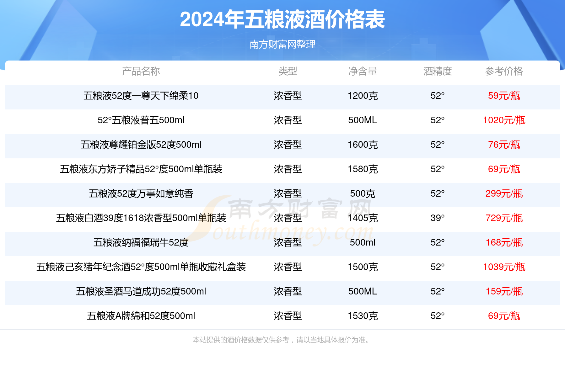The width and height of the screenshot is (565, 392).
Task: Click the subtitle 南方财富网整理
Action: pyautogui.click(x=282, y=45)
